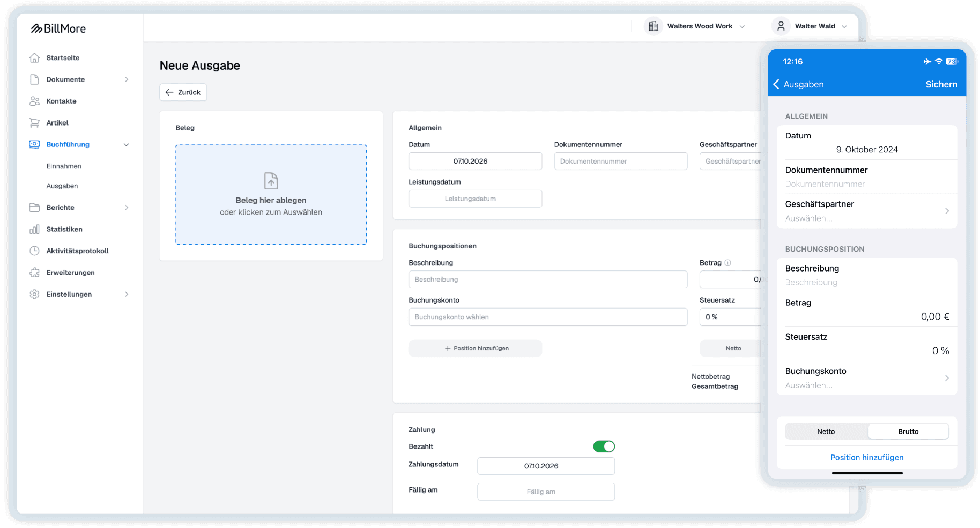Tap Sichern on the phone screen
Image resolution: width=980 pixels, height=528 pixels.
pos(941,84)
